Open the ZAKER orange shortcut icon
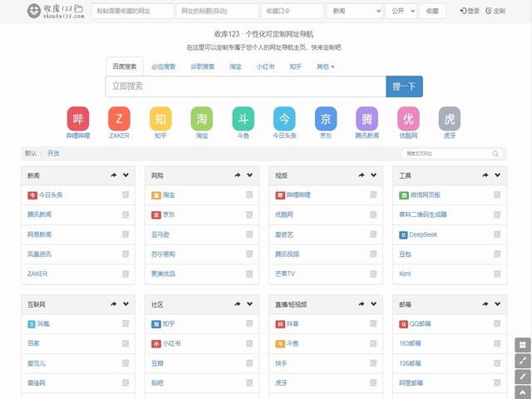The height and width of the screenshot is (399, 532). click(x=119, y=119)
